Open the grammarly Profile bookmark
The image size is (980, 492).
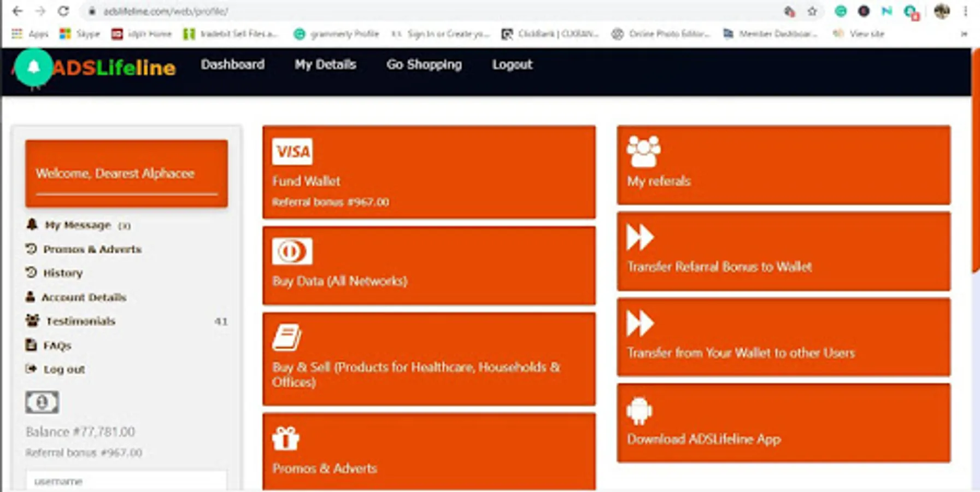tap(336, 34)
